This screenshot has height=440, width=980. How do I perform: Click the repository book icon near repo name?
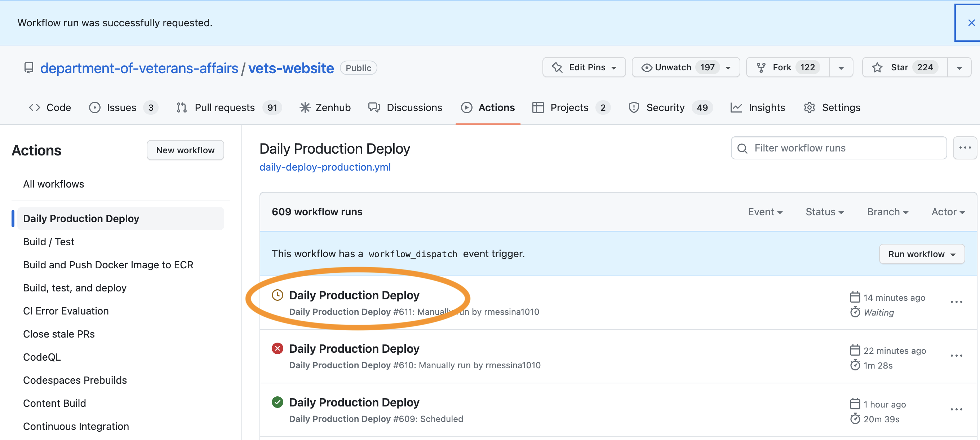(x=29, y=67)
